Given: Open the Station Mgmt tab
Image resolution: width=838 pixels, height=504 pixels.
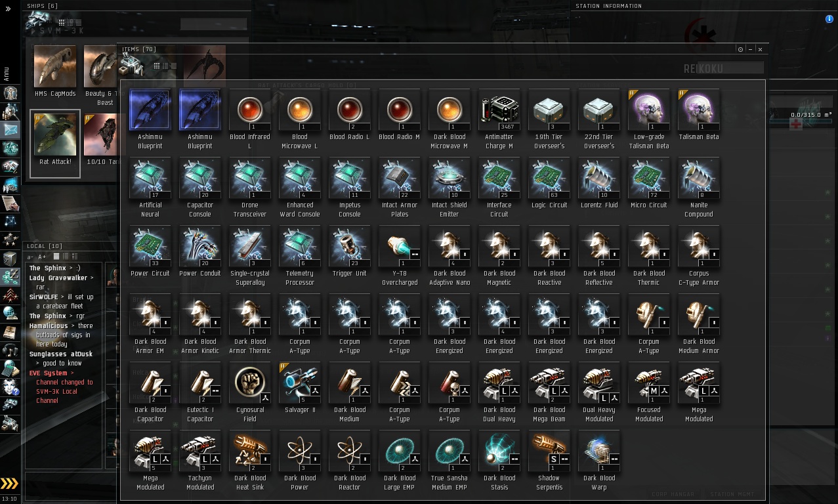Looking at the screenshot, I should [732, 494].
